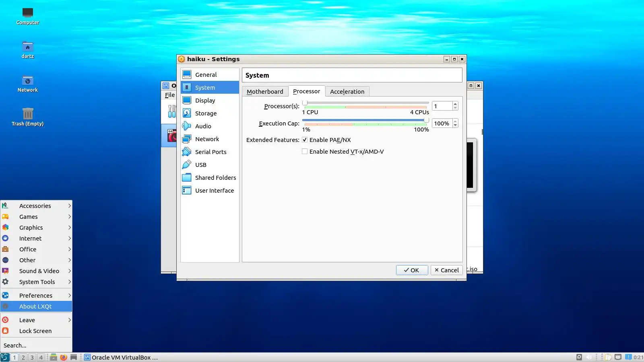Switch to the Acceleration tab
The height and width of the screenshot is (362, 644).
[x=347, y=92]
